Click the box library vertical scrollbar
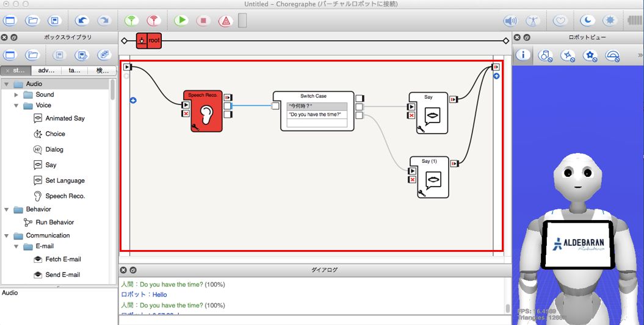Image resolution: width=644 pixels, height=325 pixels. coord(112,90)
